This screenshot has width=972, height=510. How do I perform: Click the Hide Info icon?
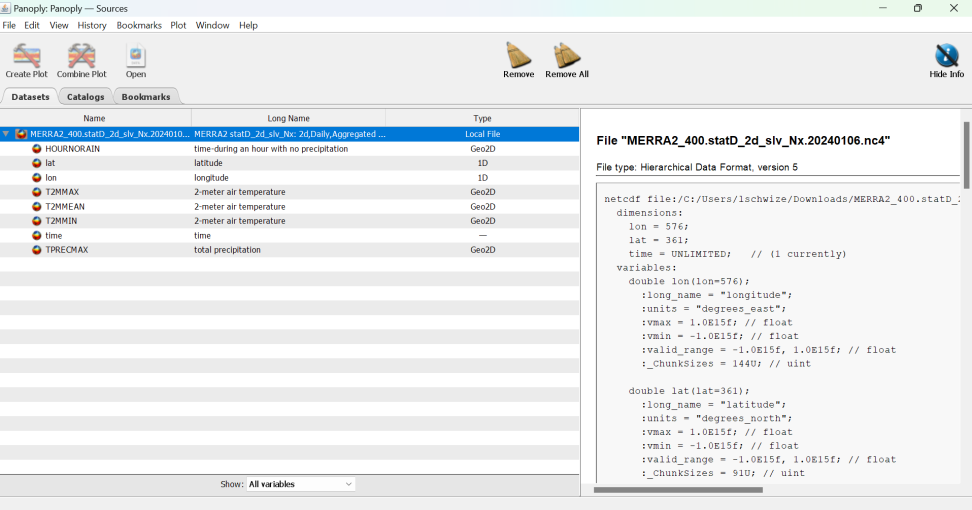947,56
